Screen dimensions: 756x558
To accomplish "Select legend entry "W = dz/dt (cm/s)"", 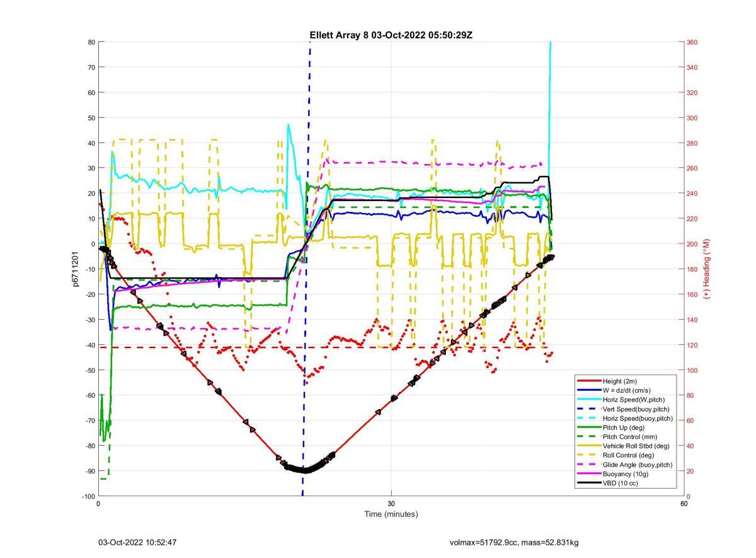I will click(x=626, y=390).
